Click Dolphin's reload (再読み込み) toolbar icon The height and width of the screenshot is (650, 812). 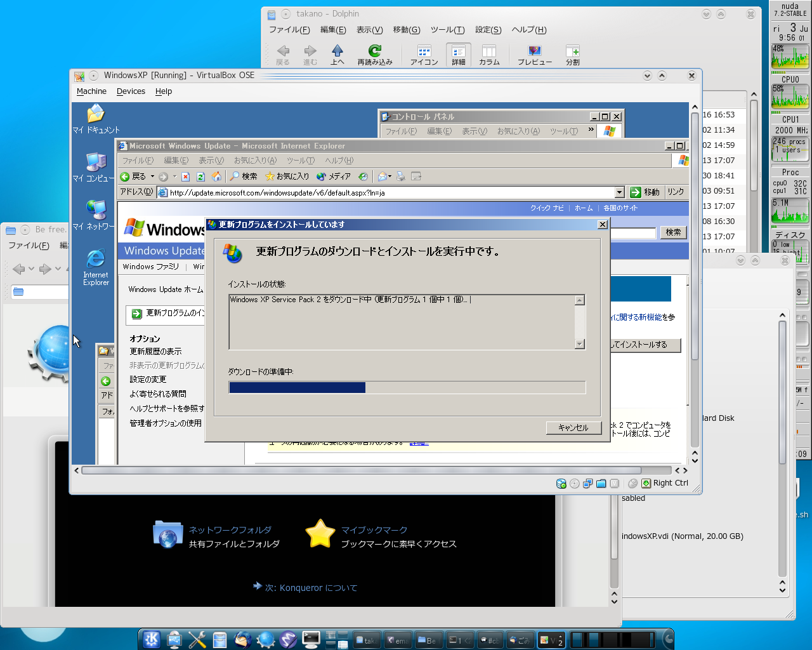(375, 55)
